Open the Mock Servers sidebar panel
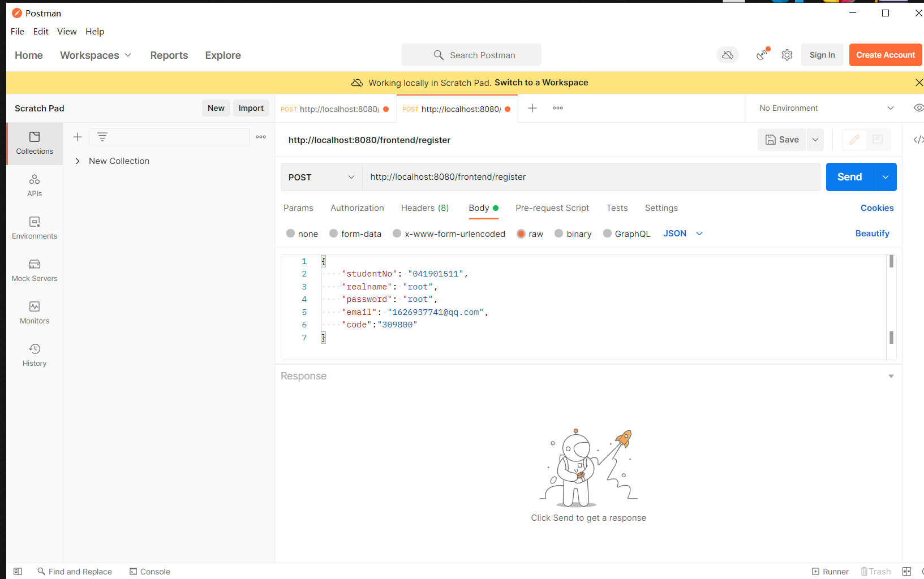Image resolution: width=924 pixels, height=579 pixels. point(35,271)
